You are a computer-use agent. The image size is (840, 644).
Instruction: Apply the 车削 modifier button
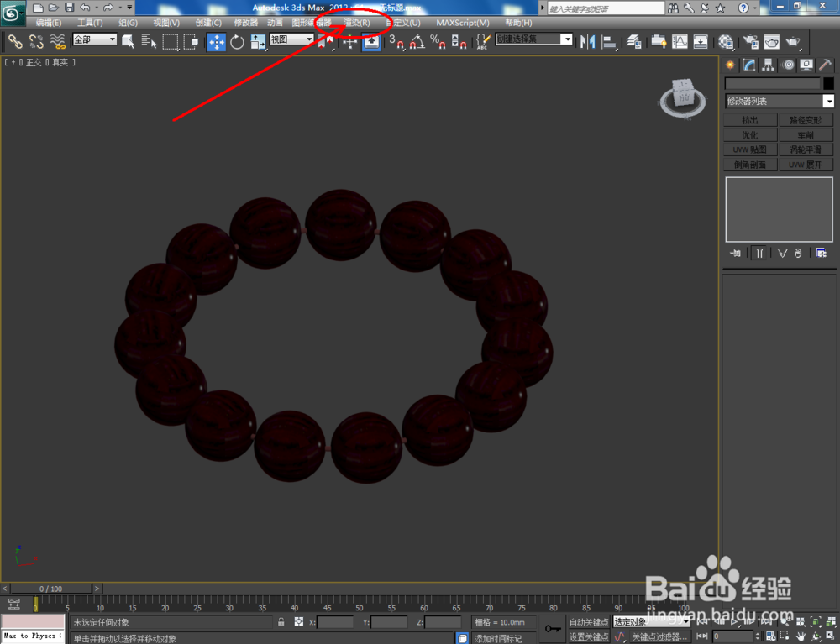806,134
